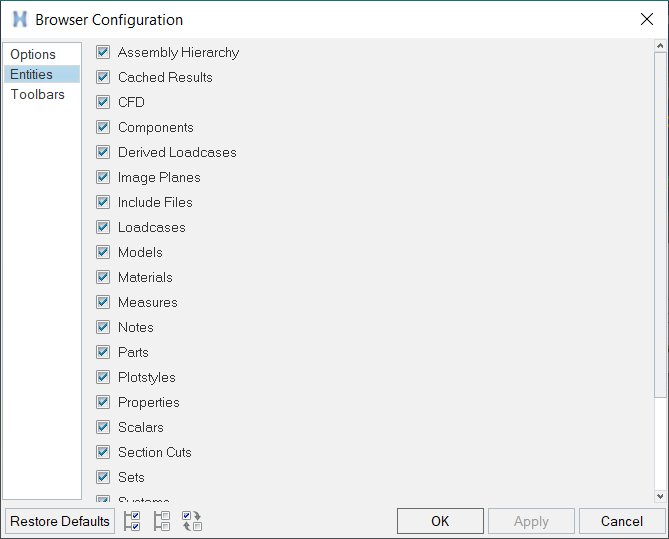
Task: Uncheck the Assembly Hierarchy checkbox
Action: click(103, 52)
